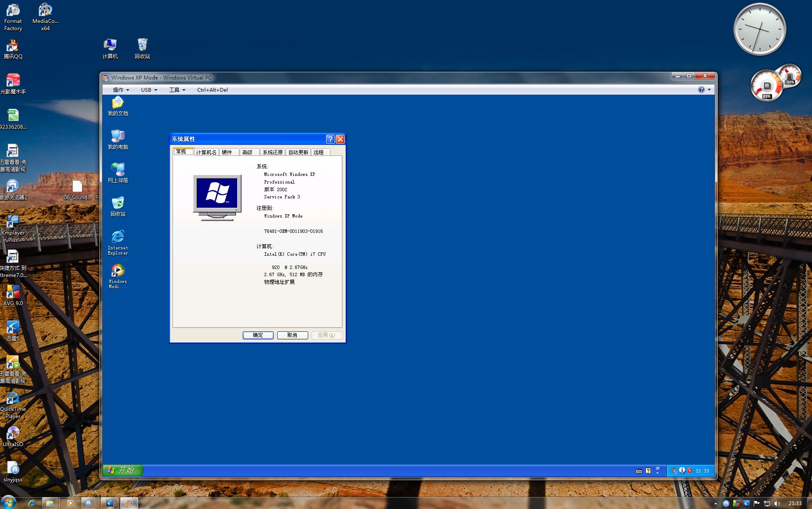Open Windows 7 Start orb

[9, 502]
